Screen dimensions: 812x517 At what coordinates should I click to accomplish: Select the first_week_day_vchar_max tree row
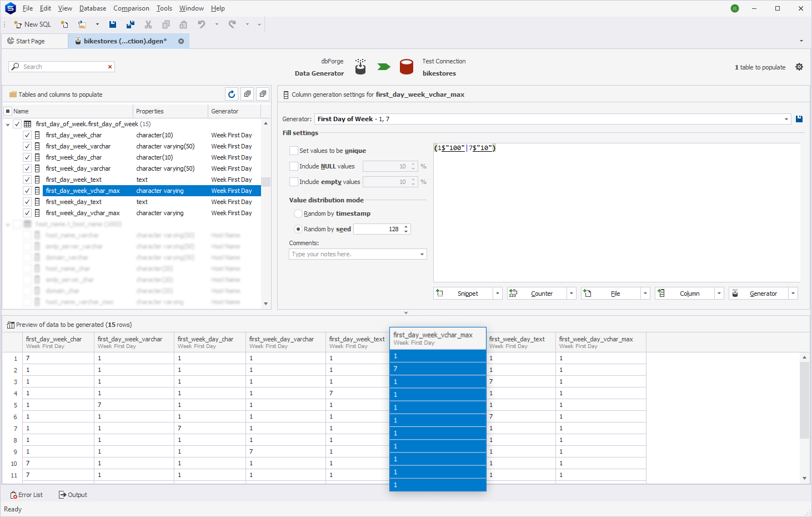click(151, 213)
